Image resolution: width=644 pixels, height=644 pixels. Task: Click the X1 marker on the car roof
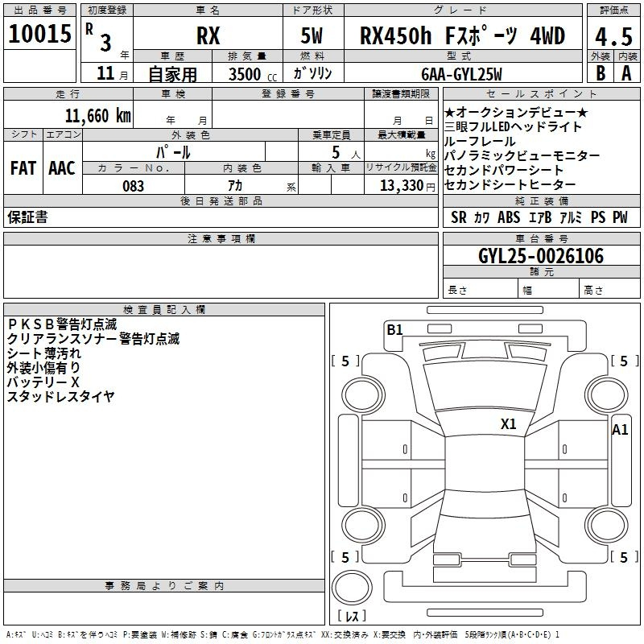(508, 424)
